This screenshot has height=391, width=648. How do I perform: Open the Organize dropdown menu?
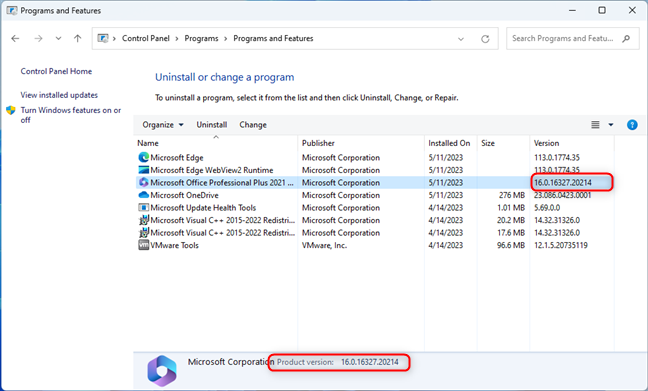[163, 125]
